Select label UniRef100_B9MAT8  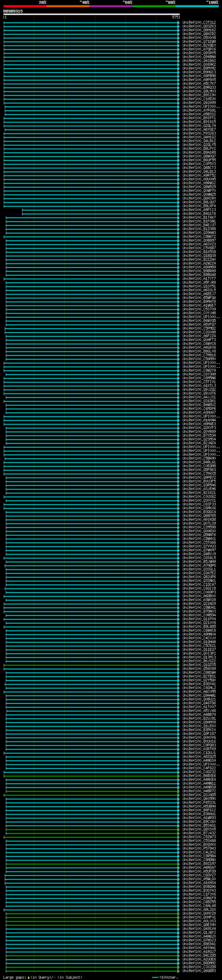(199, 302)
